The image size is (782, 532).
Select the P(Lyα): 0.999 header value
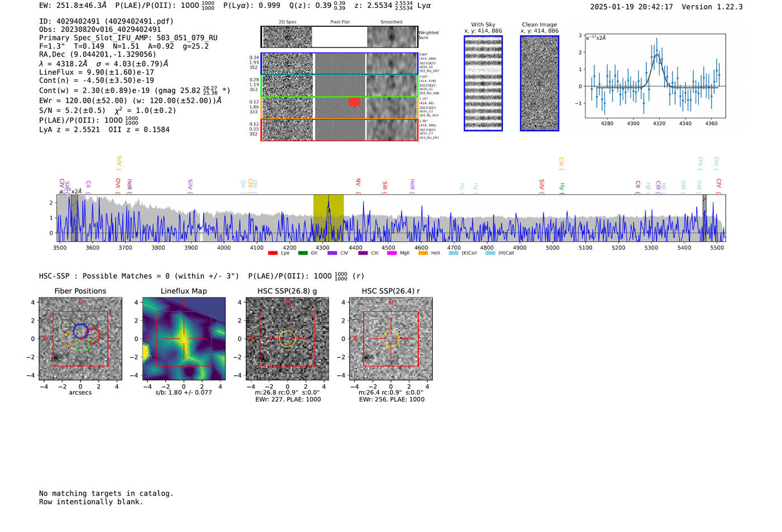click(x=252, y=6)
